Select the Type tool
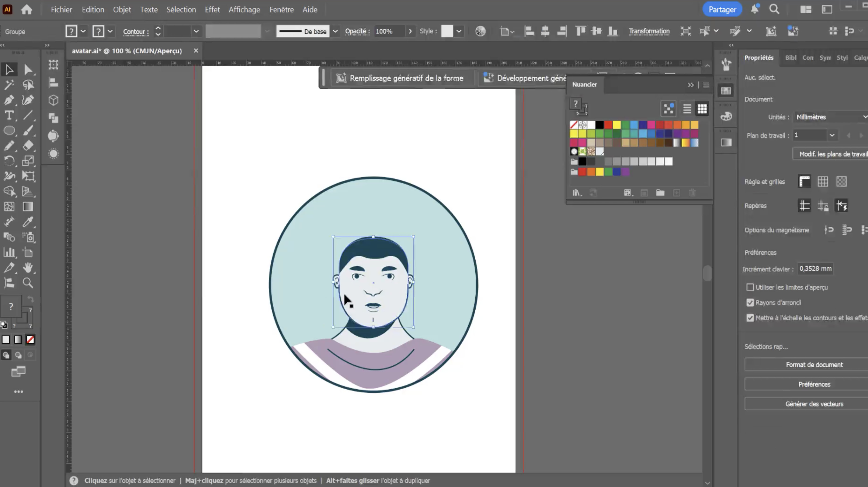868x487 pixels. [9, 115]
